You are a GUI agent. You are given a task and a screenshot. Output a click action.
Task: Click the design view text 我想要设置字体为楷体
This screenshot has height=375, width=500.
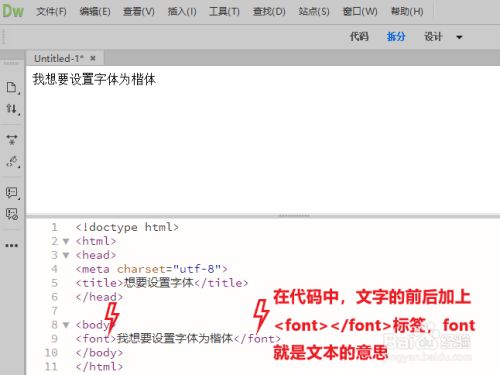pos(94,79)
